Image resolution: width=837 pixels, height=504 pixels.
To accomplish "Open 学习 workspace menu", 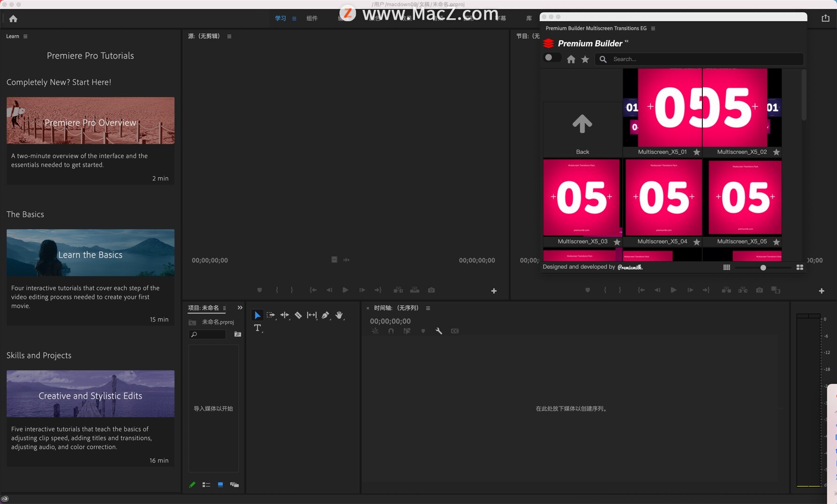I will (294, 19).
